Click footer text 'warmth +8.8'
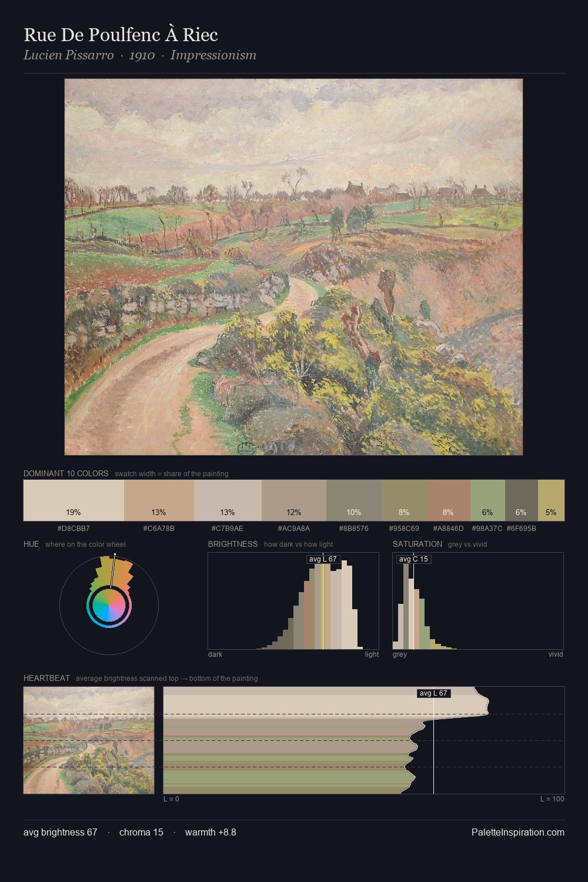This screenshot has width=588, height=882. click(211, 832)
